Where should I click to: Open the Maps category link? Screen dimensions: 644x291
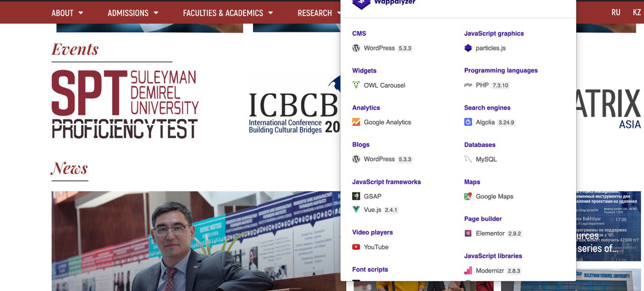[472, 182]
